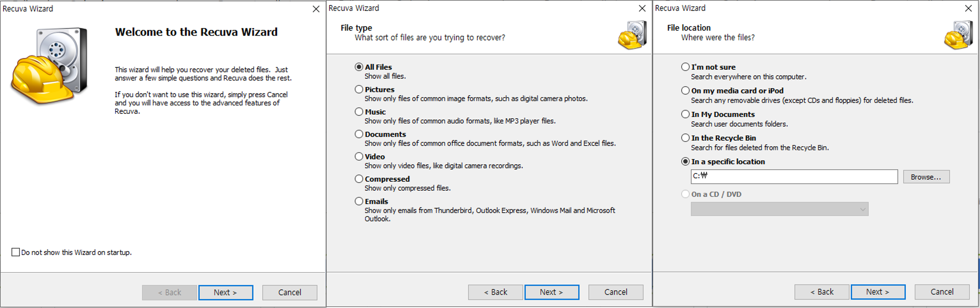This screenshot has width=980, height=308.
Task: Click Next on the Welcome wizard page
Action: [x=225, y=292]
